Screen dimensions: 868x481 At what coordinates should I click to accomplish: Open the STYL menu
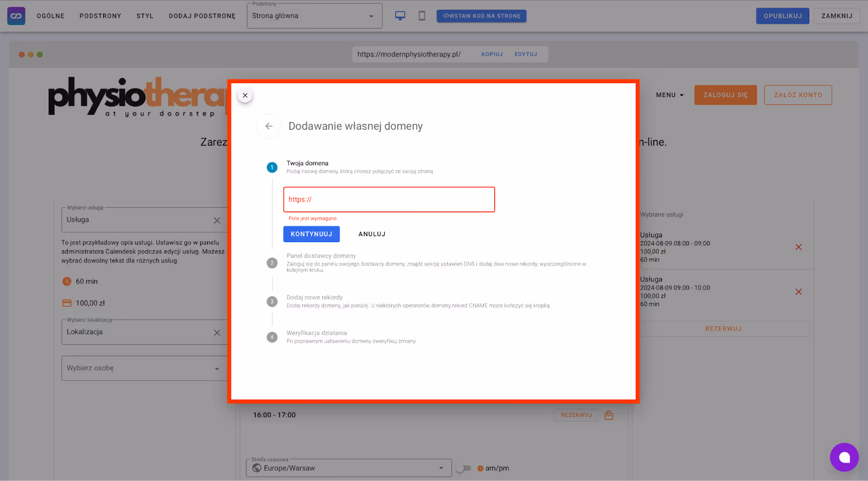pyautogui.click(x=145, y=16)
